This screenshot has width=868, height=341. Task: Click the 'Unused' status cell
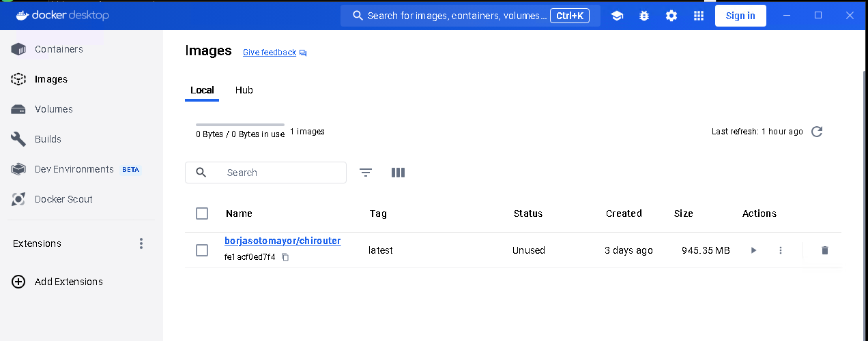click(x=529, y=250)
